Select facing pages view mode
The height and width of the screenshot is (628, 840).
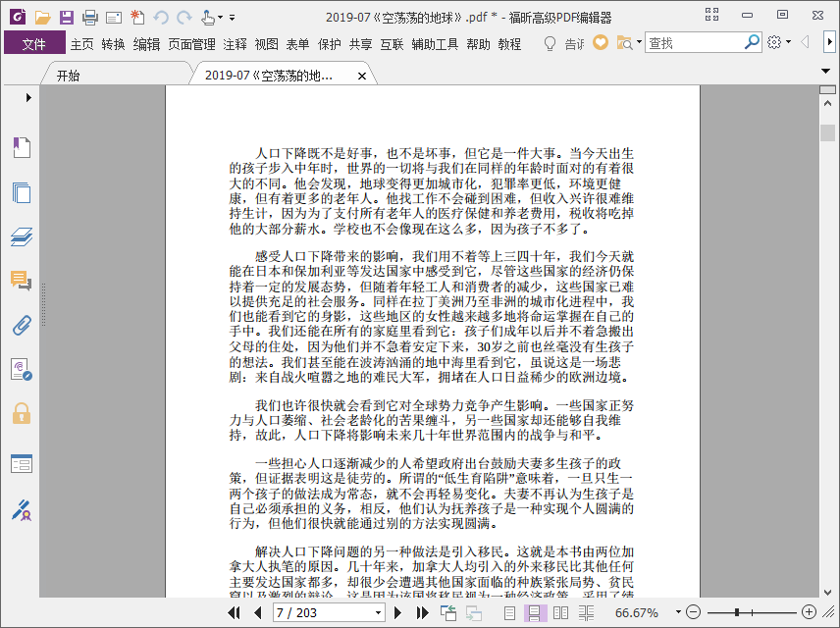click(x=560, y=613)
